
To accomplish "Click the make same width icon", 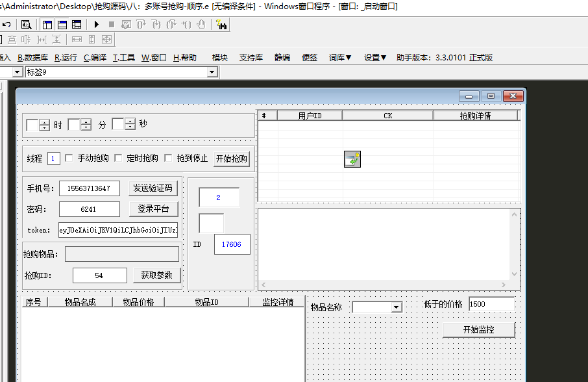I will click(77, 39).
